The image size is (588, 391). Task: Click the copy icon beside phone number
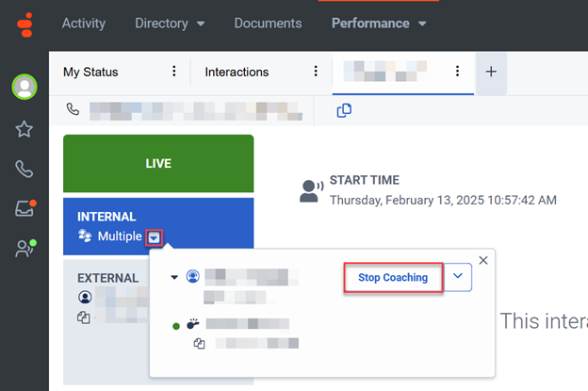coord(344,110)
